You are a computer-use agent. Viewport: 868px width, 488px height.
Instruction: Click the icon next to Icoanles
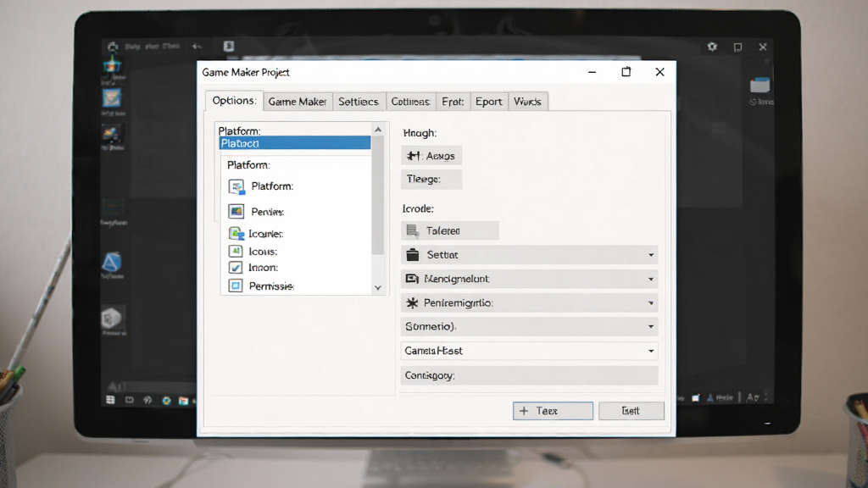[236, 234]
